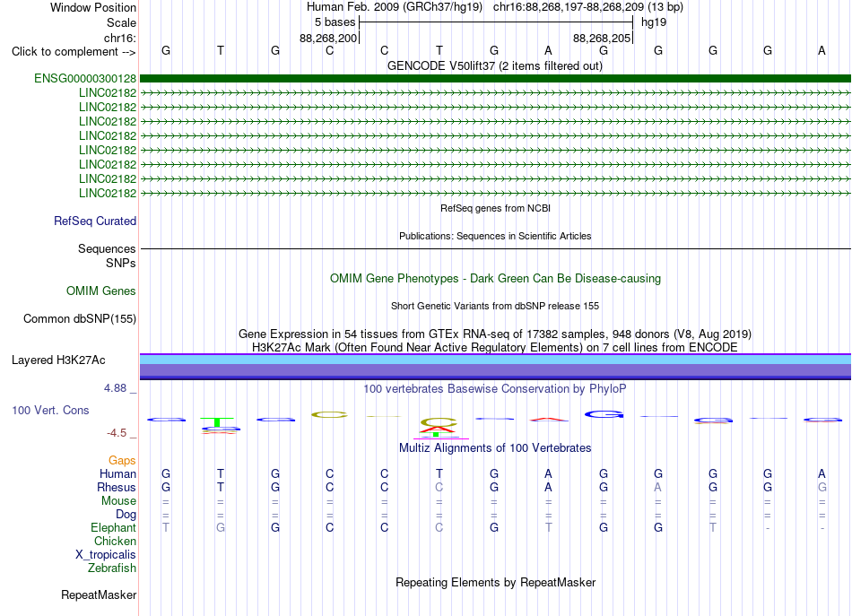Click 'Short Genetic Variants from dbSNP release 155'
Screen dimensions: 852x616
pyautogui.click(x=494, y=306)
